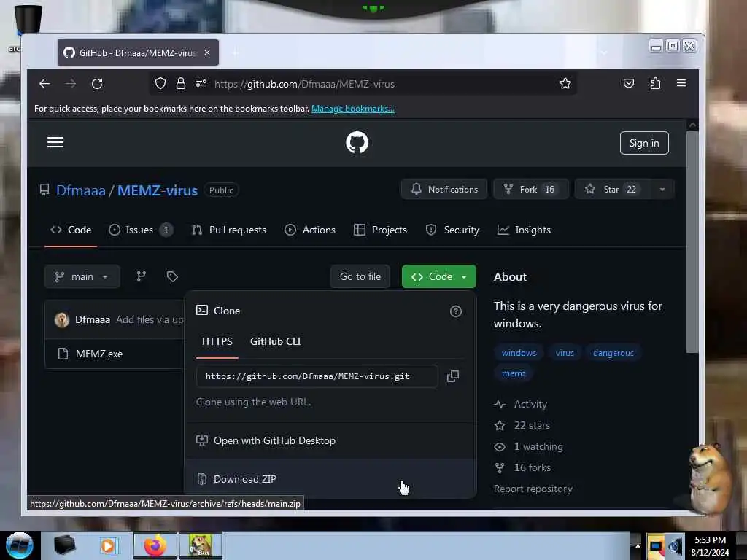Toggle the green Code dropdown button
The height and width of the screenshot is (560, 747).
pos(438,276)
